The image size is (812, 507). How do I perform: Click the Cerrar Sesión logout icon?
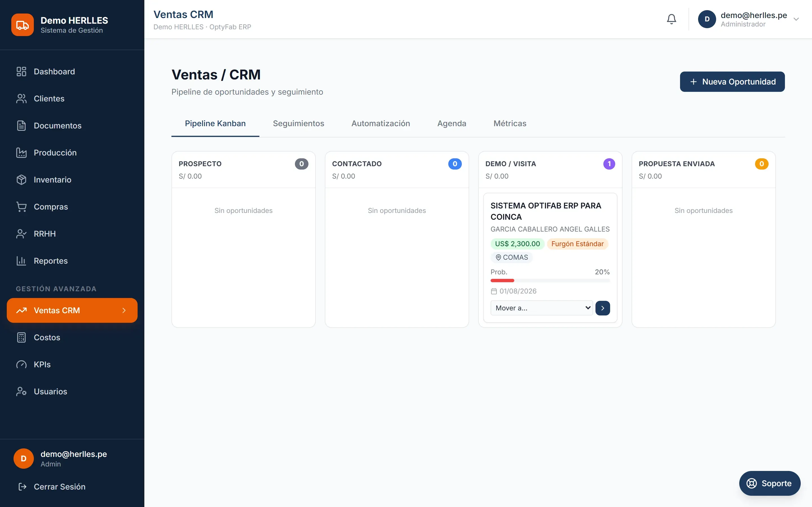[x=22, y=486]
